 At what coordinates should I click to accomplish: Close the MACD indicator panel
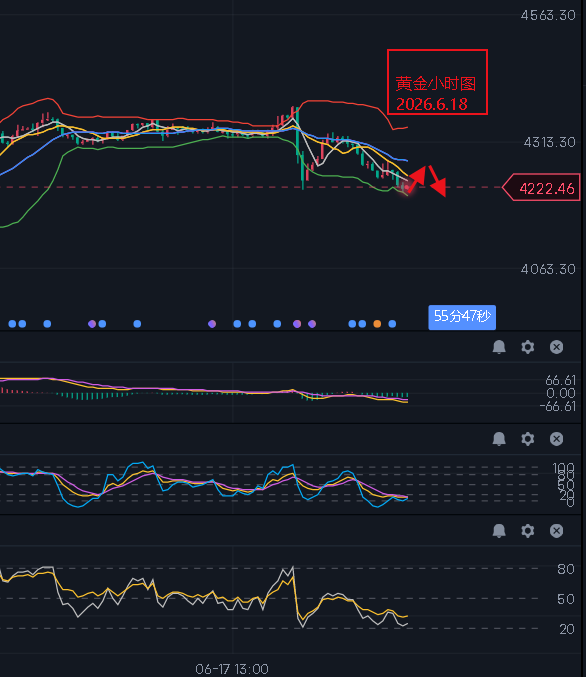(x=556, y=347)
